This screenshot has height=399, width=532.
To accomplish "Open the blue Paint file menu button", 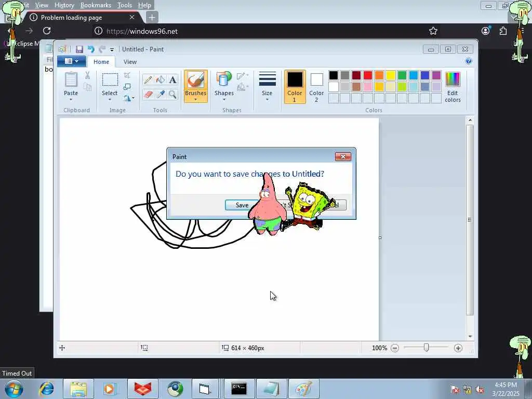I will point(71,61).
